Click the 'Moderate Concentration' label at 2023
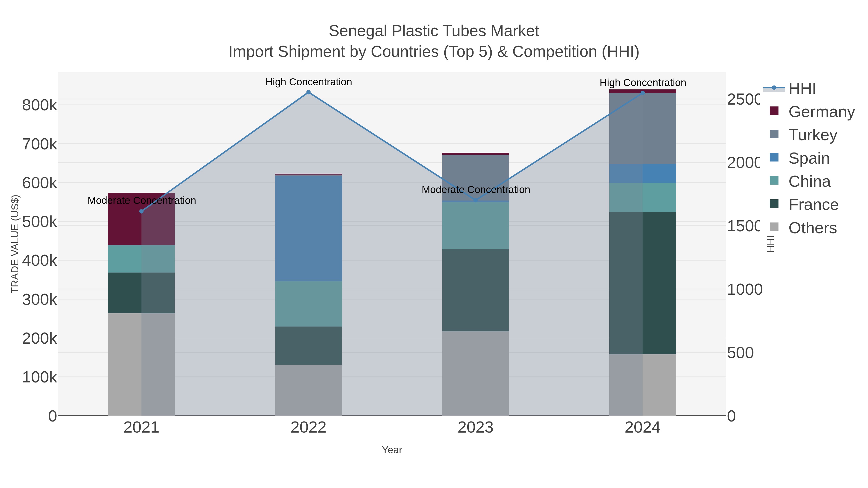Image resolution: width=868 pixels, height=488 pixels. (x=476, y=190)
